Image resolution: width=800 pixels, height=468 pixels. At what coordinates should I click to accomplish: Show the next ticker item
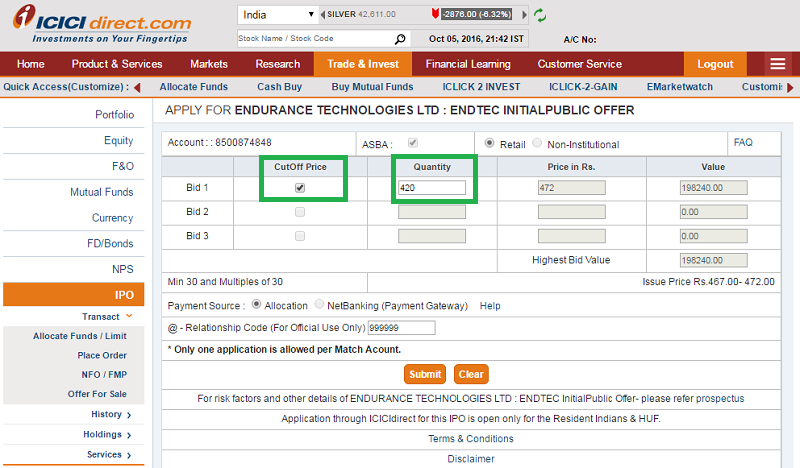point(524,15)
